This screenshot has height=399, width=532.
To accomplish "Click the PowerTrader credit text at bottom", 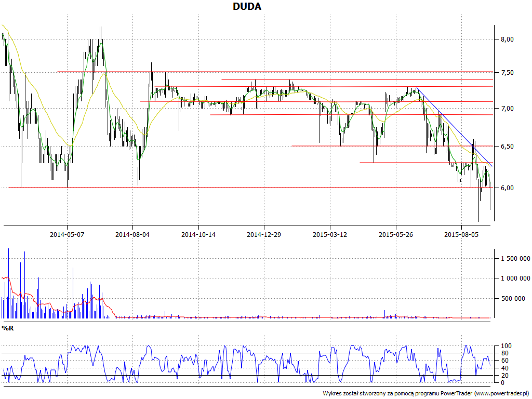I will click(426, 394).
